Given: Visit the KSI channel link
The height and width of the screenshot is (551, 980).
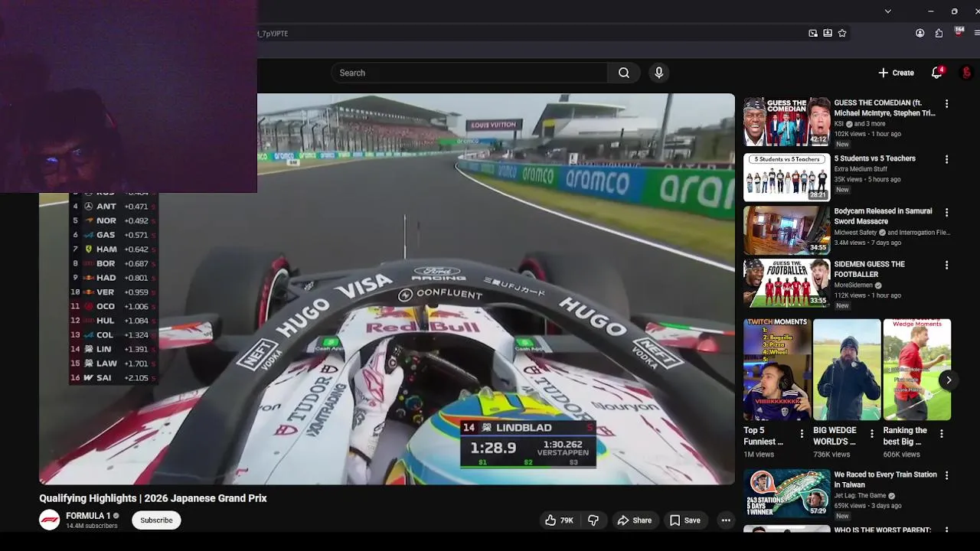Looking at the screenshot, I should [838, 124].
